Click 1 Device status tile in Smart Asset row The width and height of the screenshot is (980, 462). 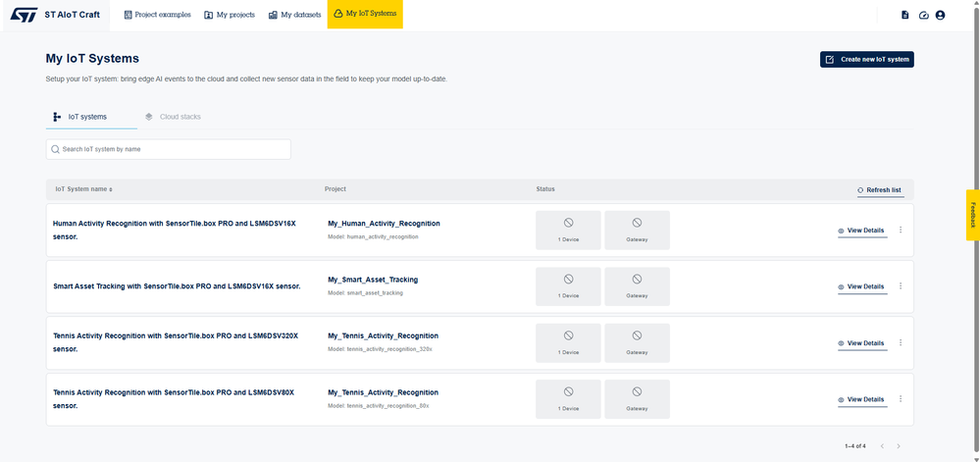pyautogui.click(x=568, y=286)
